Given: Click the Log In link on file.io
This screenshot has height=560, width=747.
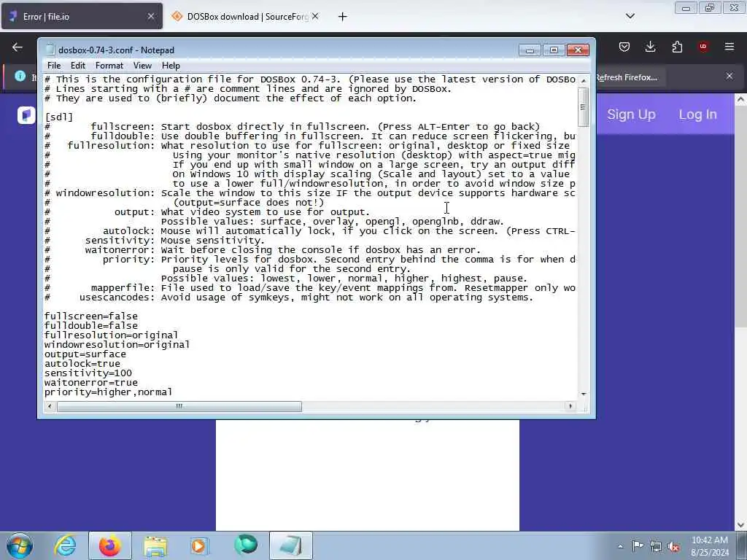Looking at the screenshot, I should tap(697, 114).
